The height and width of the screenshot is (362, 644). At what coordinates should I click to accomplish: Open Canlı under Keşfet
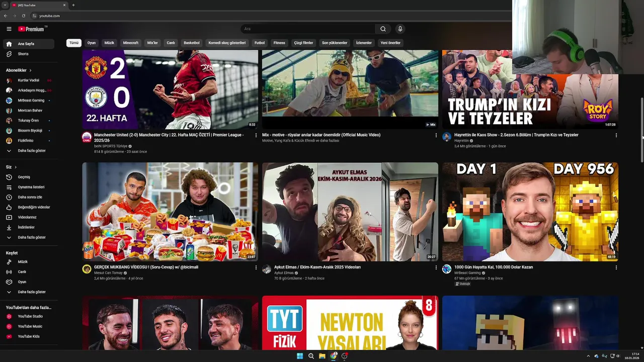[29, 272]
